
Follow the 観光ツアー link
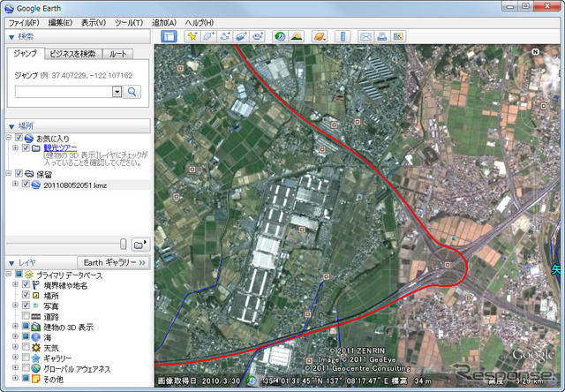click(60, 147)
